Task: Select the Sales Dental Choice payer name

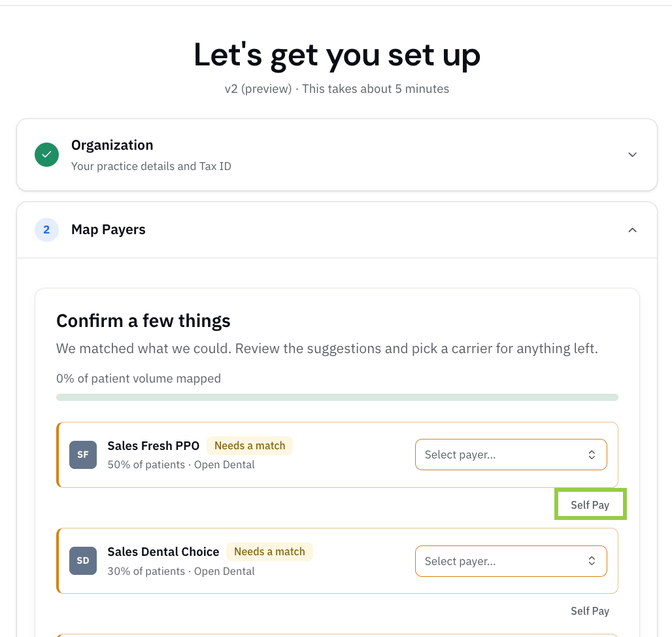Action: pos(163,552)
